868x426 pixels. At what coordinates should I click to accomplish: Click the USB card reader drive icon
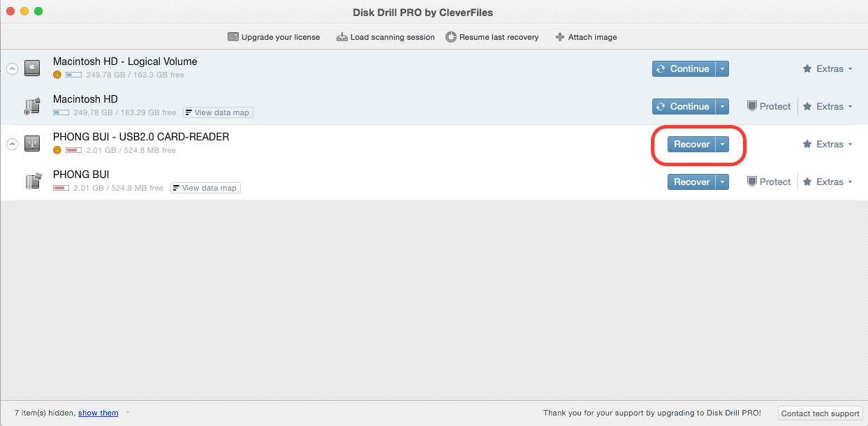33,144
